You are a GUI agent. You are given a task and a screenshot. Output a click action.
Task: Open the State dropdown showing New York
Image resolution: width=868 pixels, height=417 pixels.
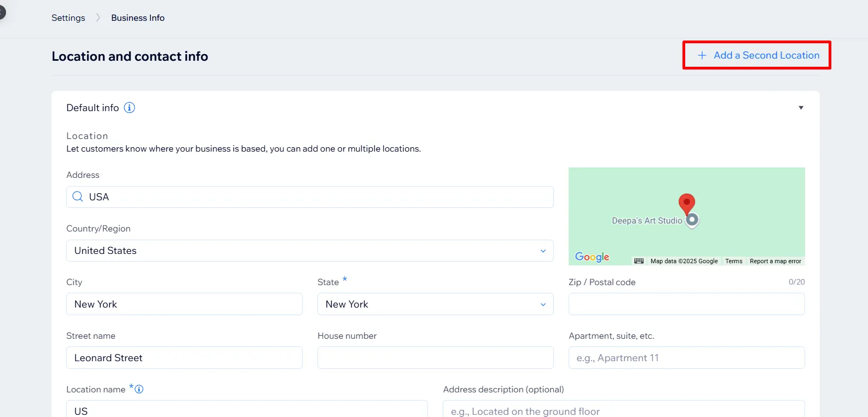coord(435,304)
